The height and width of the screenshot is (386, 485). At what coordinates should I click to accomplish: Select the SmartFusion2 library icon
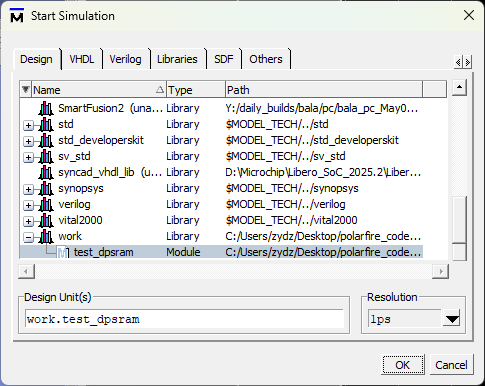pos(46,108)
